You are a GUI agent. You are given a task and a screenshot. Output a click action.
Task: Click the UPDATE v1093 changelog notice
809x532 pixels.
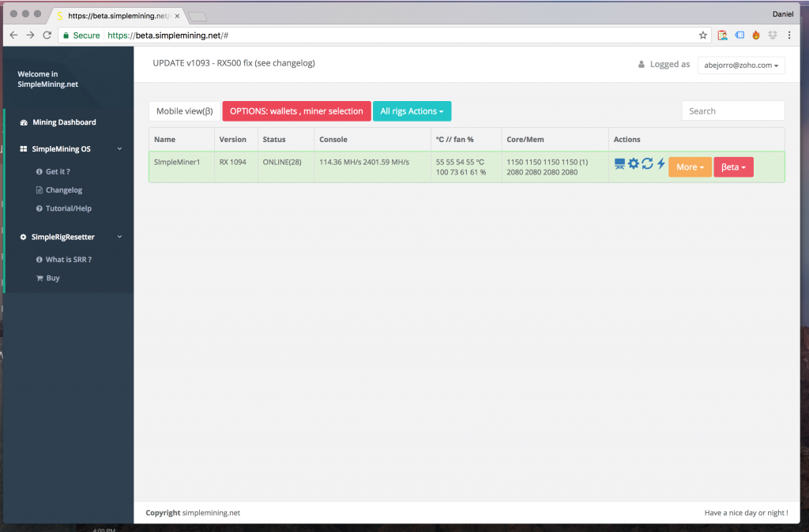[x=234, y=63]
